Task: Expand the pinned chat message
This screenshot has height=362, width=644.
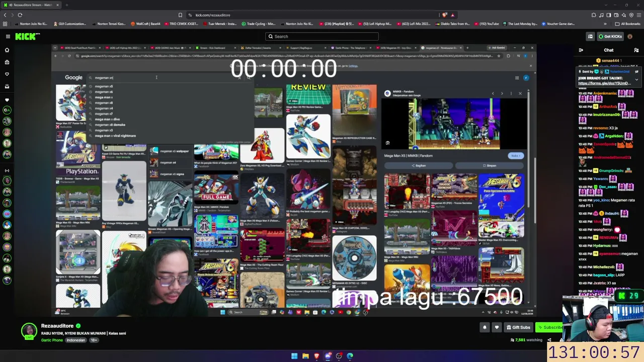Action: click(x=636, y=79)
